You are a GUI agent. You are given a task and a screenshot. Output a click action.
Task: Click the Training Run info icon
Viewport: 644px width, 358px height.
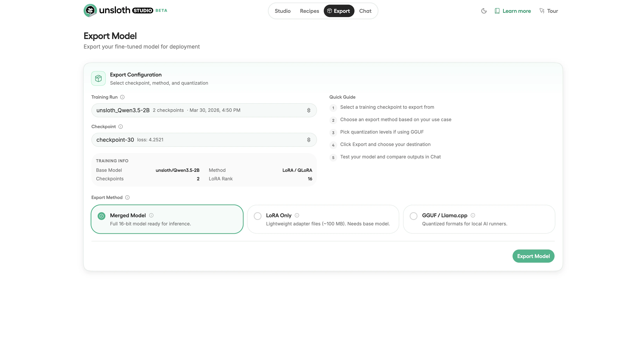pos(122,97)
